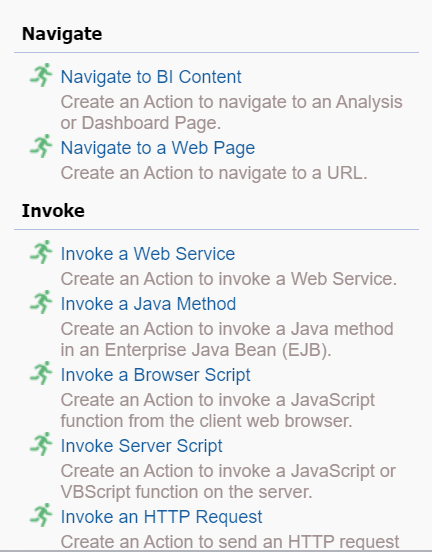The width and height of the screenshot is (432, 552).
Task: Click the Invoke section heading
Action: coord(53,211)
